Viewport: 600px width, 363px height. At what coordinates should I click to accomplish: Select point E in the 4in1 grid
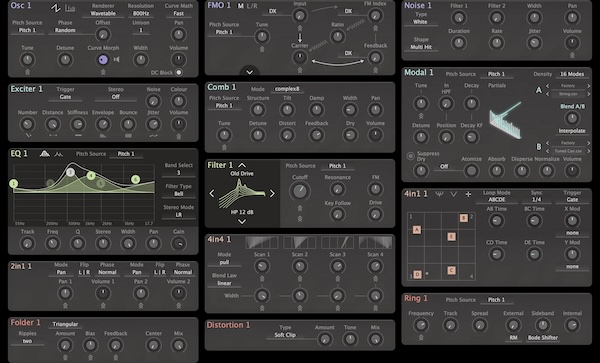(x=452, y=237)
